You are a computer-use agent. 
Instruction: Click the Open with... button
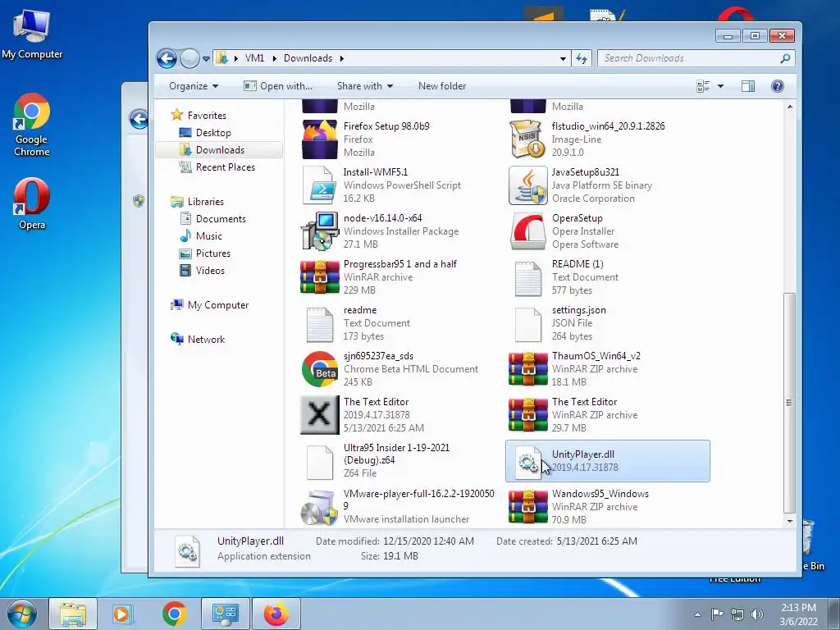point(278,85)
